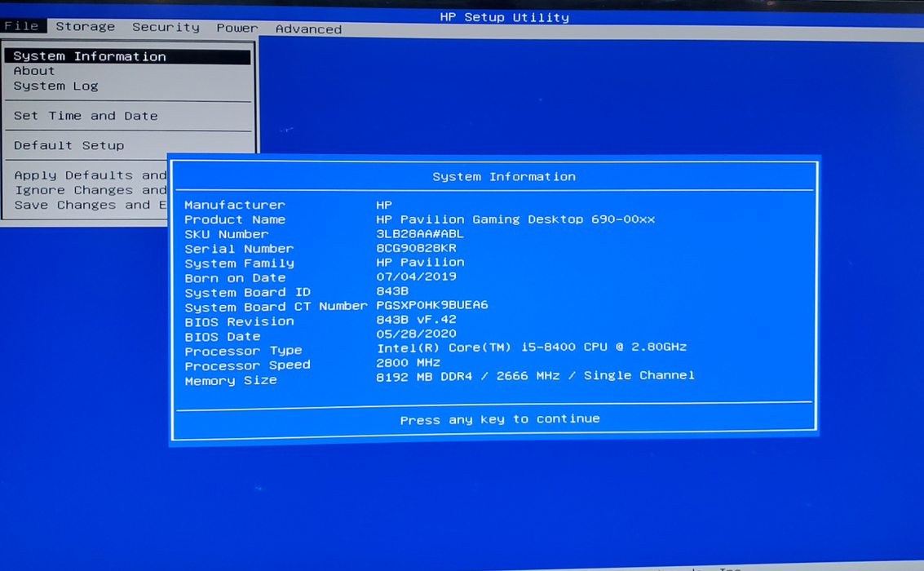Select born on date 07/04/2019
The height and width of the screenshot is (571, 924).
coord(416,277)
